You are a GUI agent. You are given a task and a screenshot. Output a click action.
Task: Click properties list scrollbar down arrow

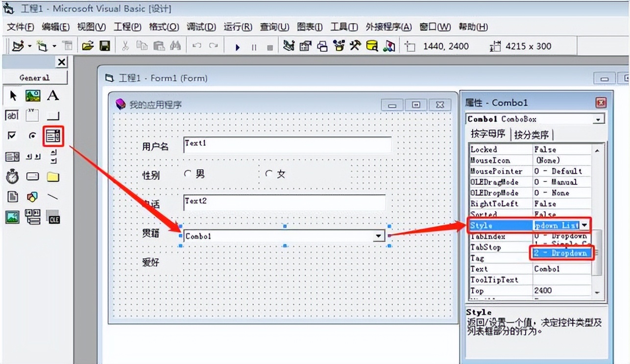coord(597,292)
